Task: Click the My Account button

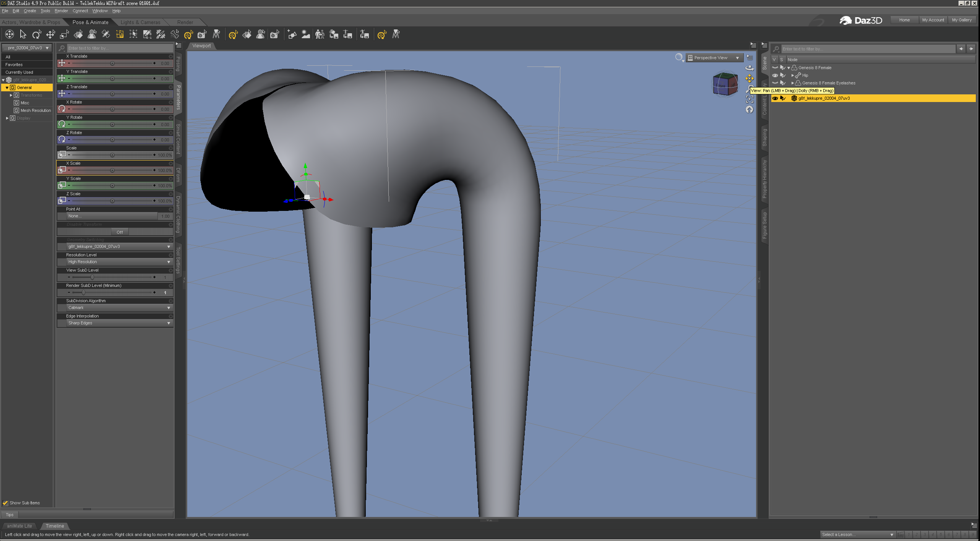Action: pos(933,20)
